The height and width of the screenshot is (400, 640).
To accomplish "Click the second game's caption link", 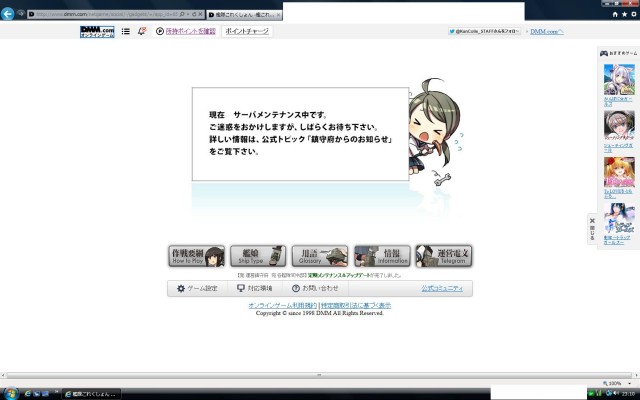I will [618, 148].
